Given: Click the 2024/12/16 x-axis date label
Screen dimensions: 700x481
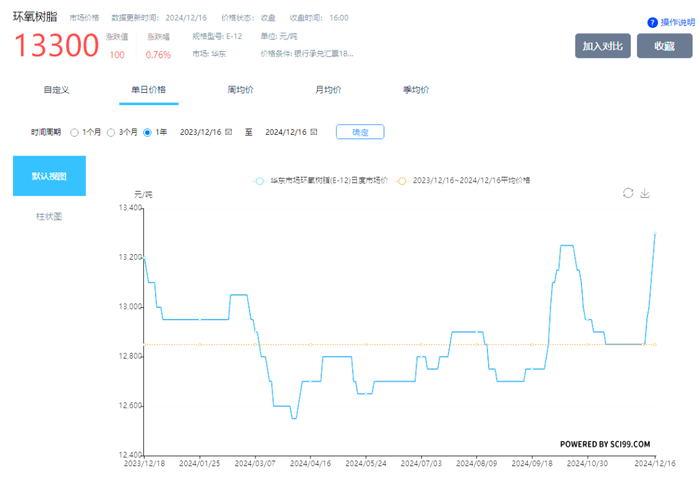Looking at the screenshot, I should click(x=655, y=464).
